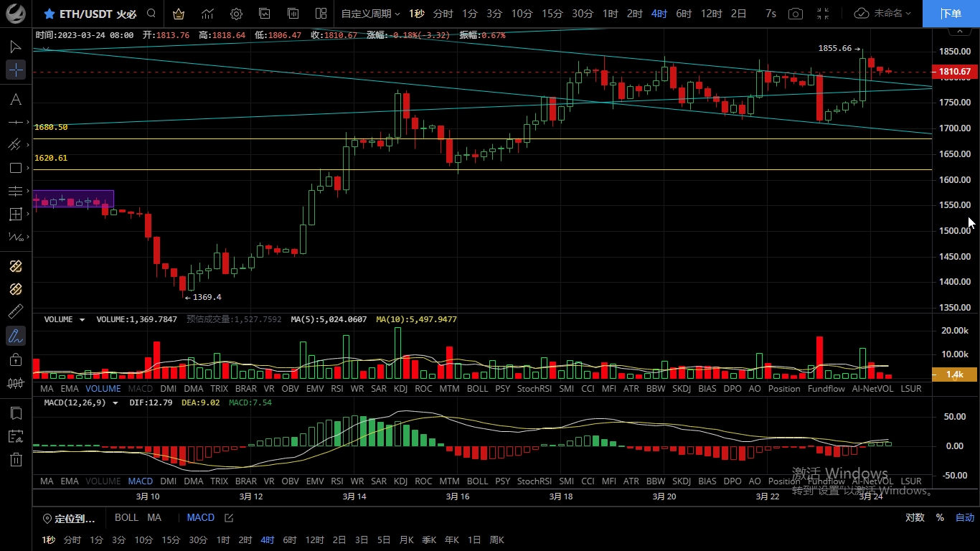The height and width of the screenshot is (551, 980).
Task: Enable 自动 auto scale option
Action: pos(964,517)
